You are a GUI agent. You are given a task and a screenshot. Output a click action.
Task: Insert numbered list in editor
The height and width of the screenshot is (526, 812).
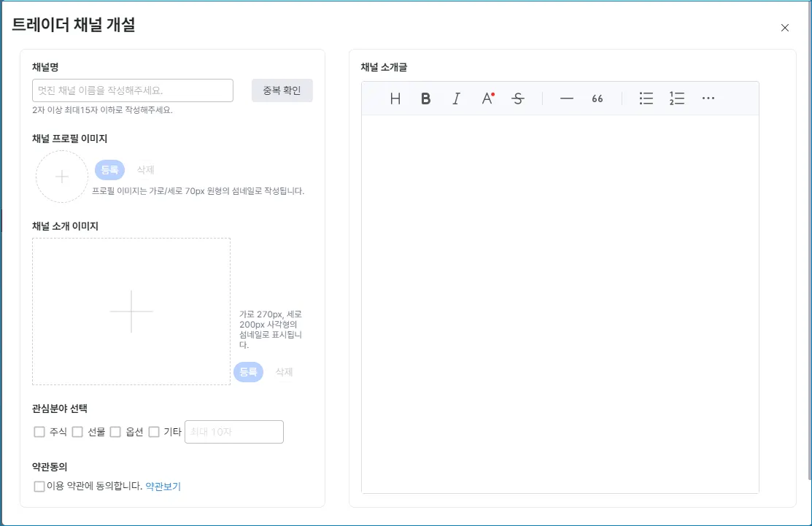pyautogui.click(x=677, y=98)
